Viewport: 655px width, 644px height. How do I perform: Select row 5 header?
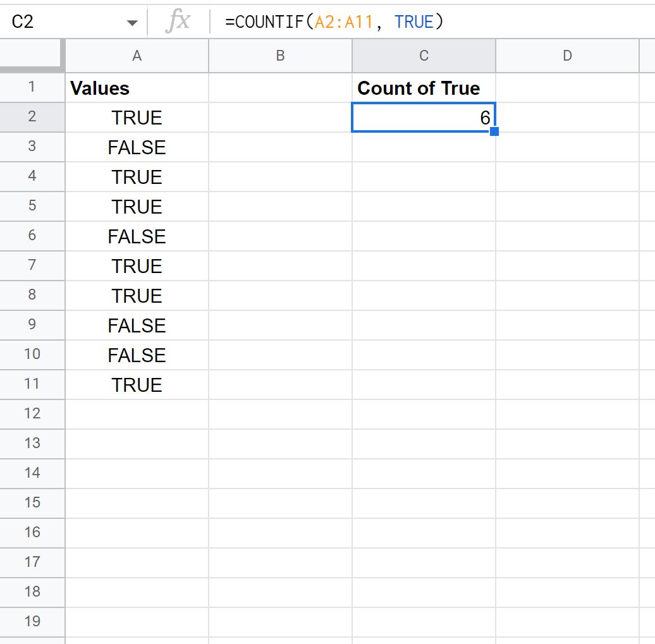(32, 206)
